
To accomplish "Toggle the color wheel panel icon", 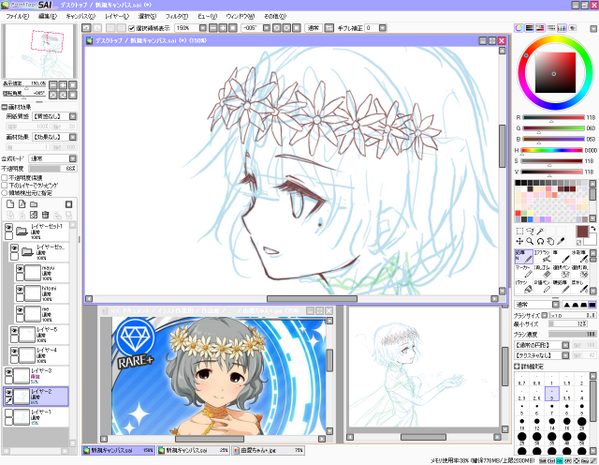I will pyautogui.click(x=519, y=28).
